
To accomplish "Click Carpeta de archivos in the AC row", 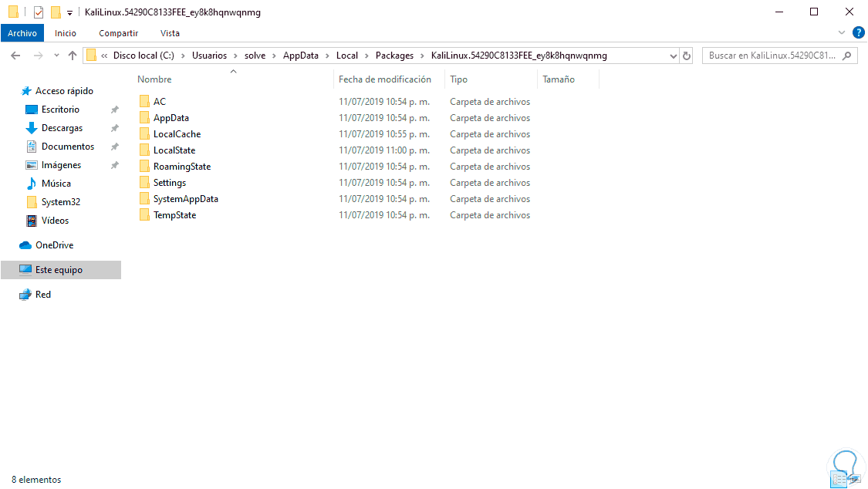I will [x=490, y=101].
